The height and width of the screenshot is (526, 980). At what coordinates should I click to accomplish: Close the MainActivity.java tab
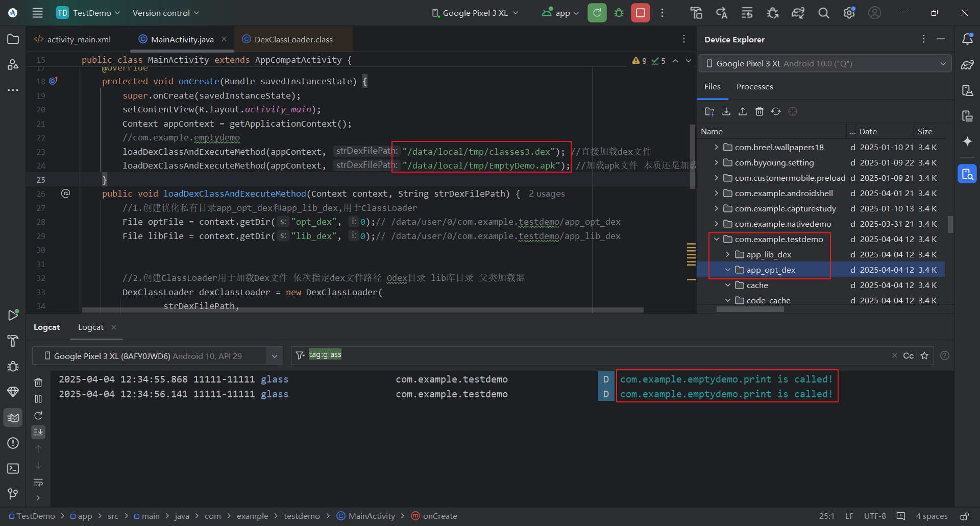point(224,39)
